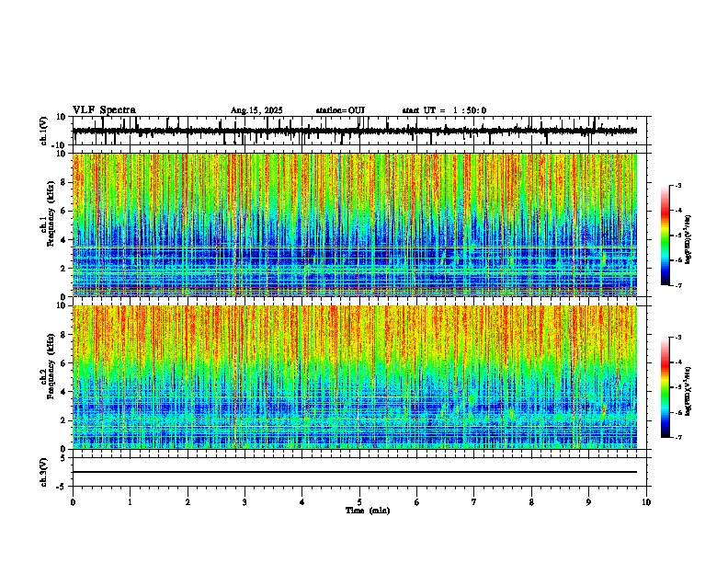The width and height of the screenshot is (728, 563).
Task: Click the flat ch.3 voltage trace line
Action: 355,472
